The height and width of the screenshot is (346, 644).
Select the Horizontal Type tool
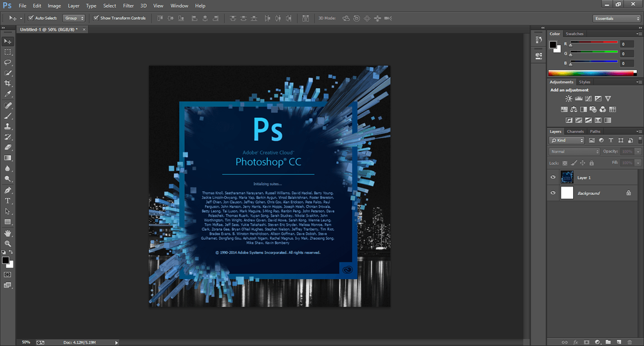point(7,201)
